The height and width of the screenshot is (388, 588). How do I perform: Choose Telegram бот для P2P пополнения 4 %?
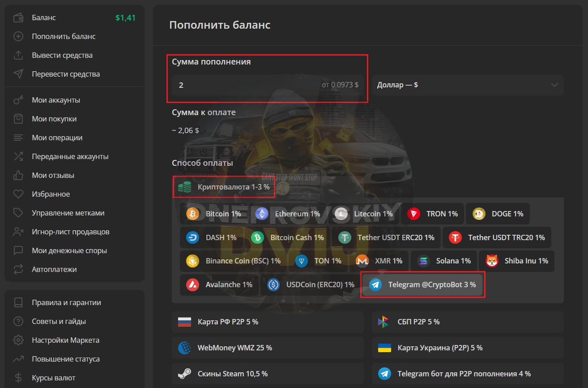click(x=468, y=374)
